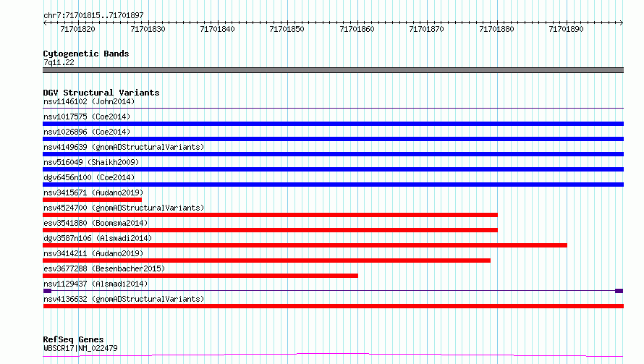The height and width of the screenshot is (364, 644).
Task: Select variant label nsv3415671 (Audano2019)
Action: [93, 192]
